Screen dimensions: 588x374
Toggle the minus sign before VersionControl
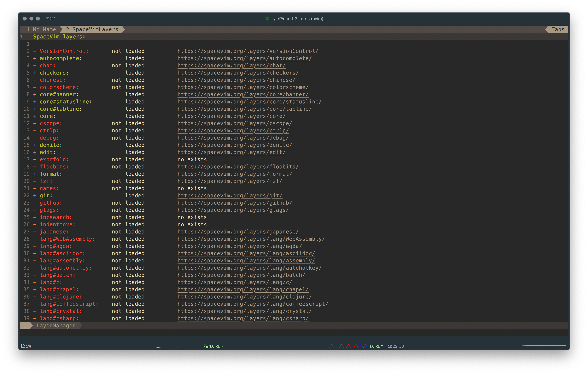(35, 51)
